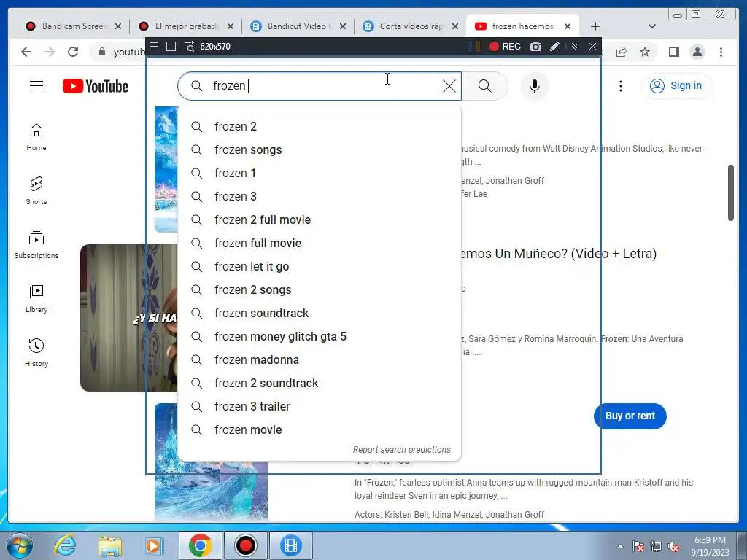Reload the page in Chrome

pyautogui.click(x=73, y=52)
